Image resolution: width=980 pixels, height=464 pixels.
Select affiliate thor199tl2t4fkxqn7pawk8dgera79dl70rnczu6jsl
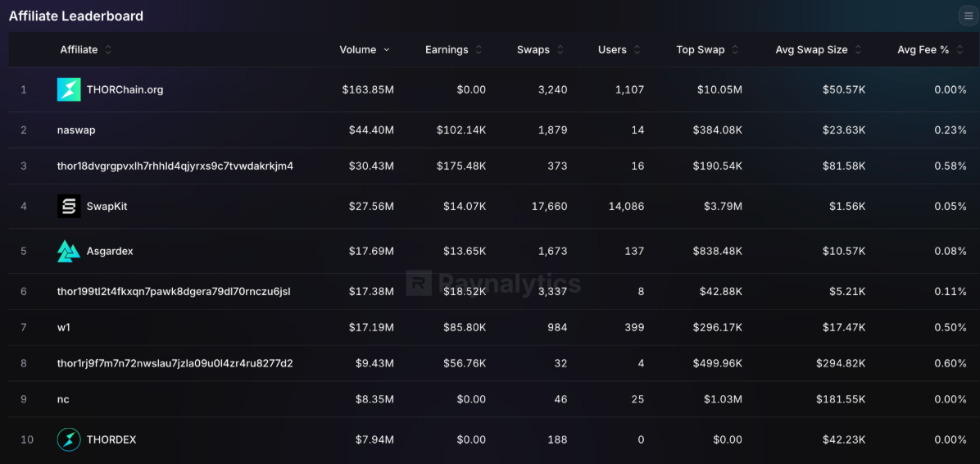coord(174,291)
